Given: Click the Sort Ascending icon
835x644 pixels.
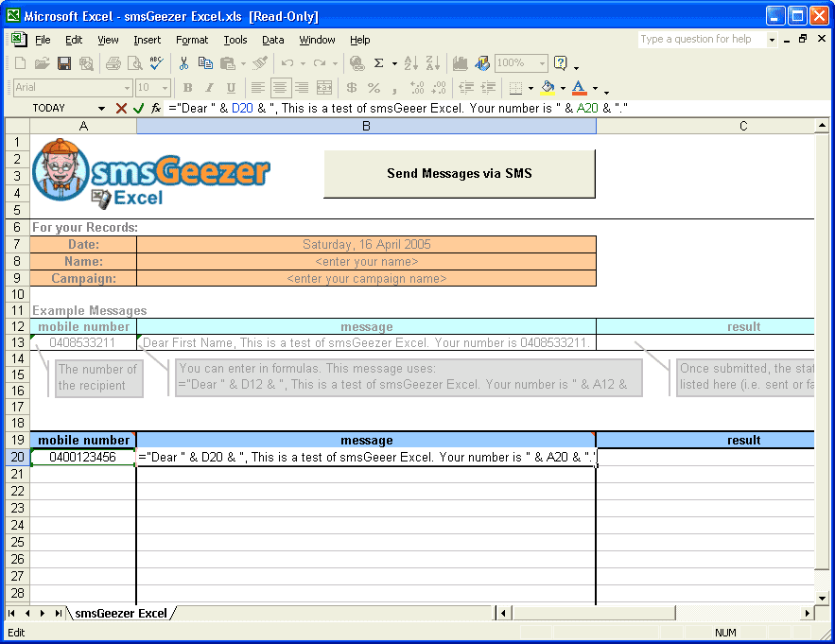Looking at the screenshot, I should 410,63.
